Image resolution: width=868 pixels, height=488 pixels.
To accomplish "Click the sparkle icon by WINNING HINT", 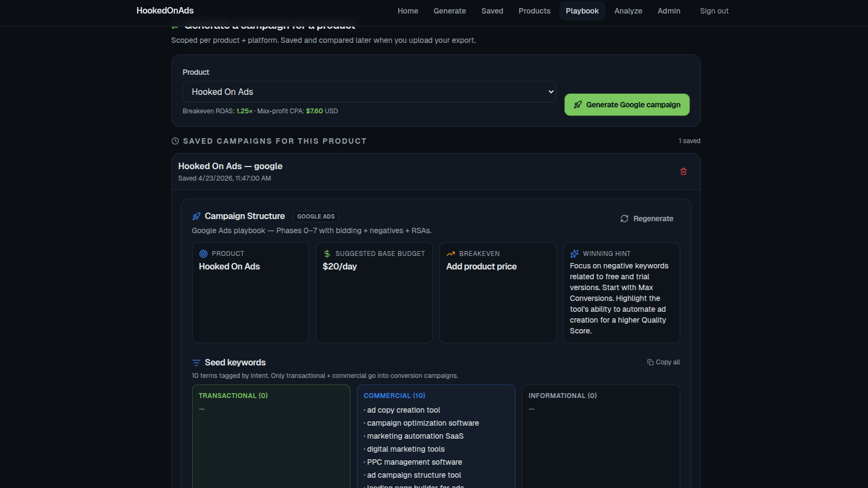I will [x=575, y=254].
